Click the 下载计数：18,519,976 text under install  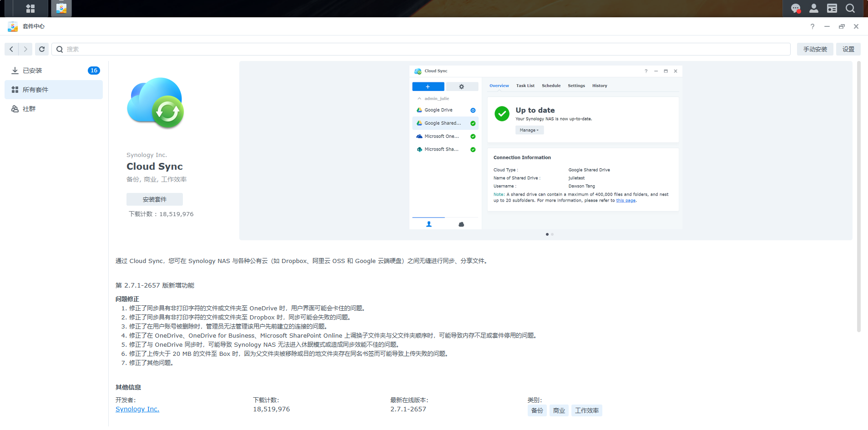(161, 214)
